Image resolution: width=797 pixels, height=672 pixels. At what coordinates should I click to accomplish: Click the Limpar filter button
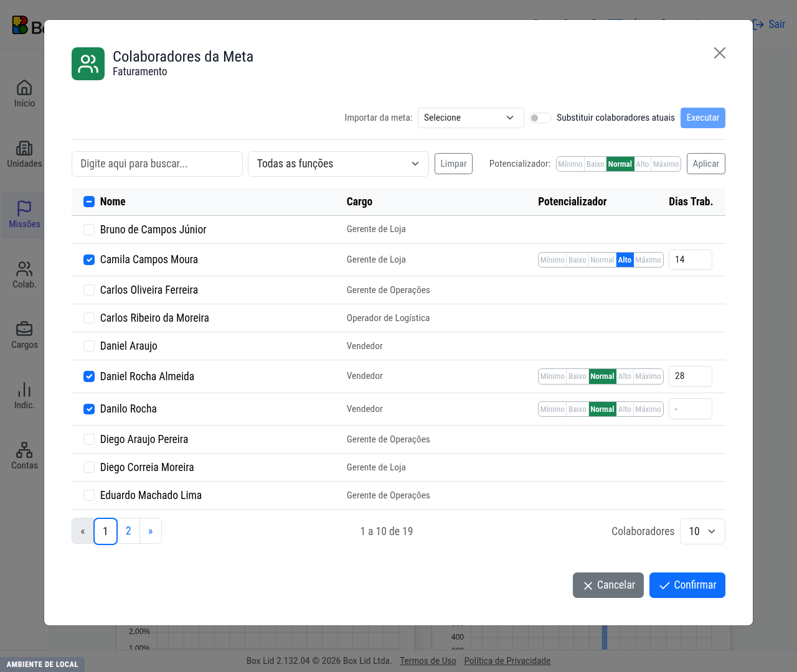453,164
